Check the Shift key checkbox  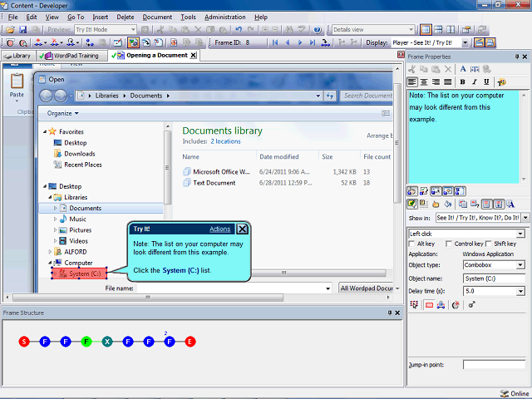click(489, 244)
